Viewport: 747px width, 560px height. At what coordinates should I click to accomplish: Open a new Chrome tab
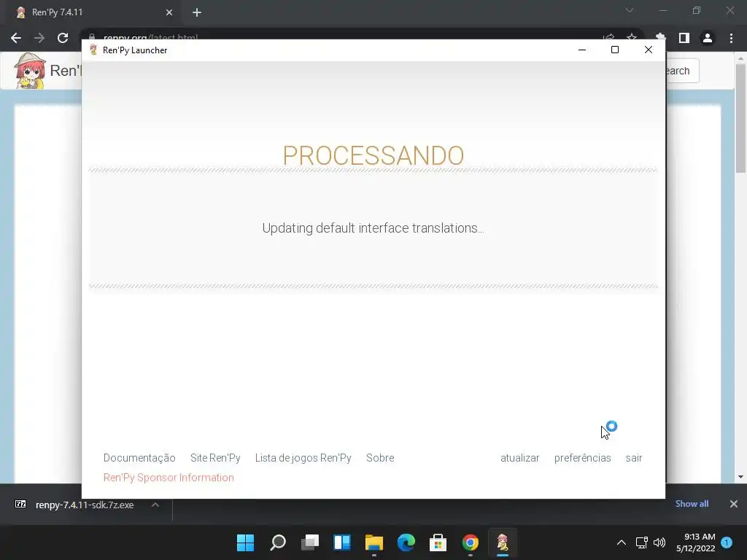pyautogui.click(x=197, y=12)
